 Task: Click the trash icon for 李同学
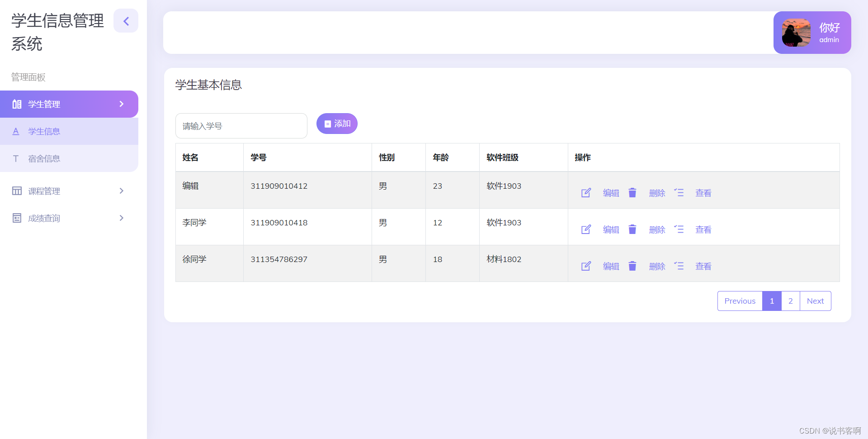pyautogui.click(x=632, y=229)
